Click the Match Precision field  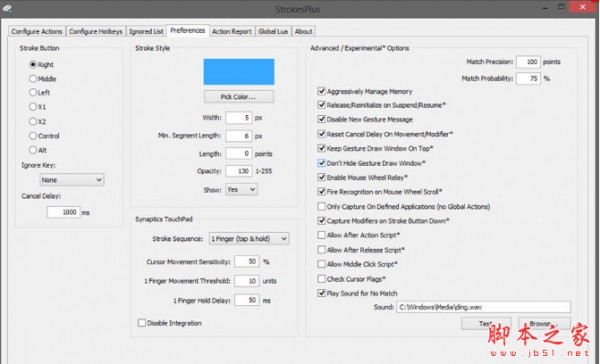point(528,62)
